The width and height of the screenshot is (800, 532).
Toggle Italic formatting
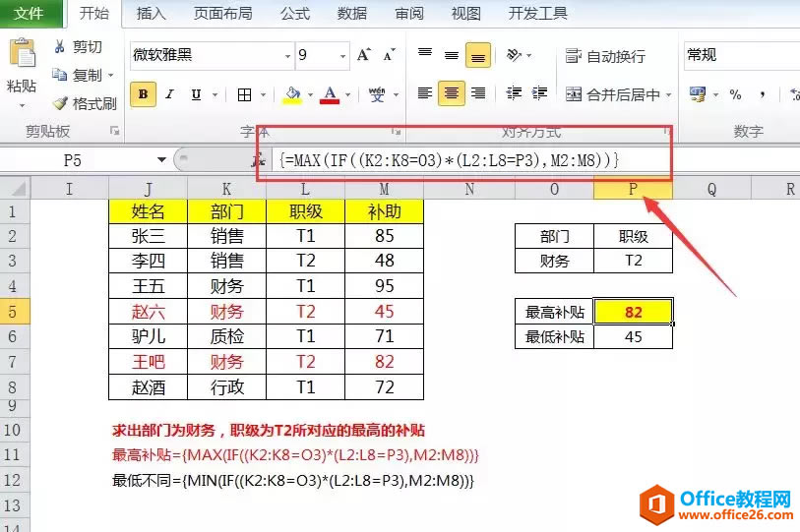[x=170, y=94]
